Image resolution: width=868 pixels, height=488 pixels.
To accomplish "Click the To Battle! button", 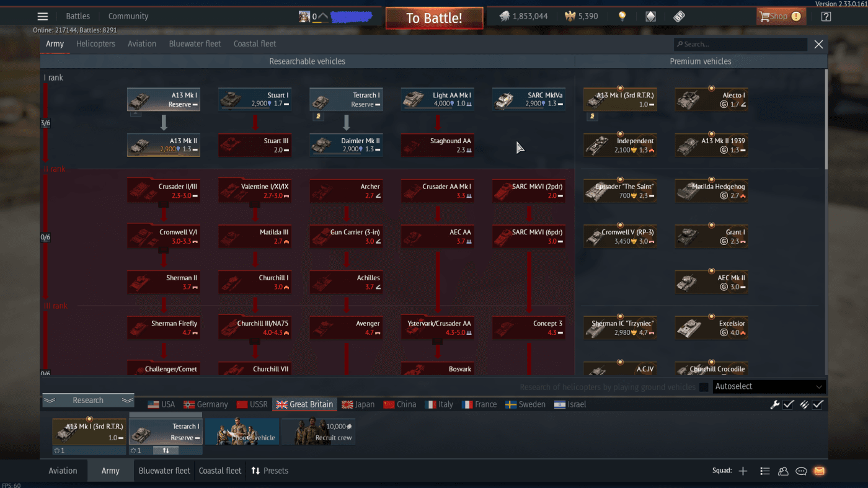I will (x=434, y=18).
